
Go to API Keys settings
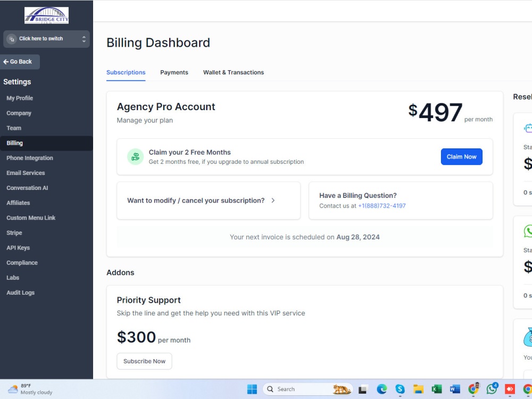tap(18, 248)
